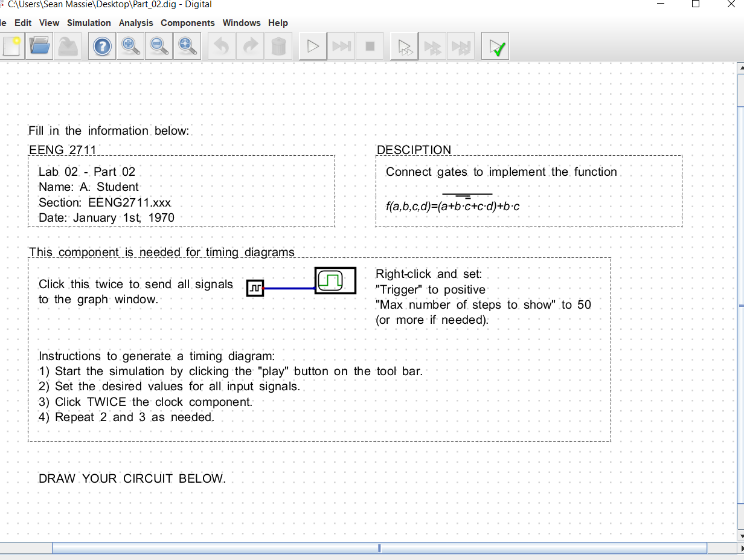Image resolution: width=744 pixels, height=560 pixels.
Task: Open the Windows menu
Action: tap(242, 23)
